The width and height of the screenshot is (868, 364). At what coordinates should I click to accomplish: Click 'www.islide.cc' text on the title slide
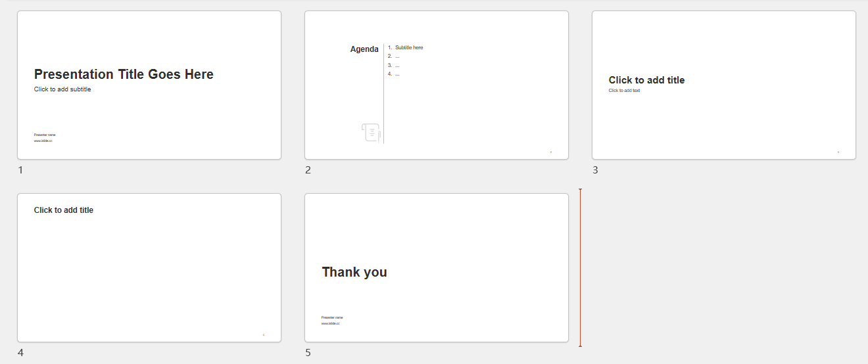pyautogui.click(x=43, y=141)
